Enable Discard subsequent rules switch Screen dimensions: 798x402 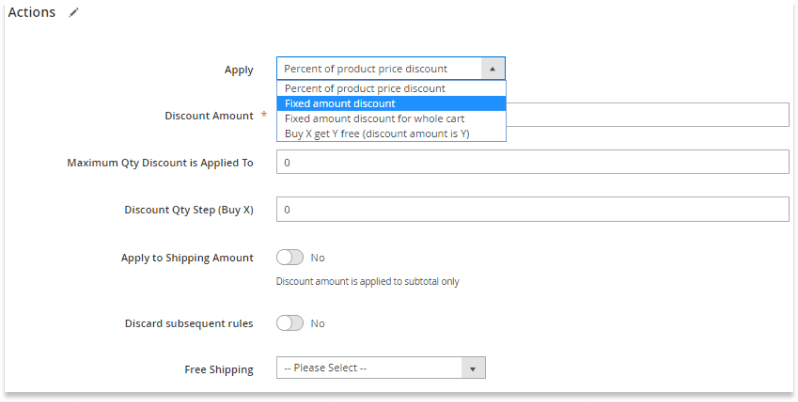(290, 323)
